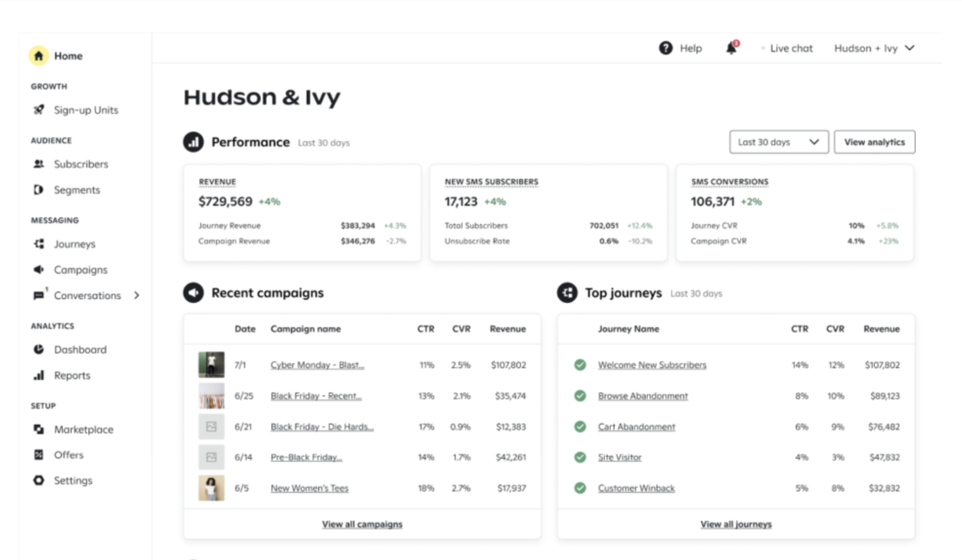Expand the Conversations sidebar item
This screenshot has width=962, height=560.
click(137, 296)
